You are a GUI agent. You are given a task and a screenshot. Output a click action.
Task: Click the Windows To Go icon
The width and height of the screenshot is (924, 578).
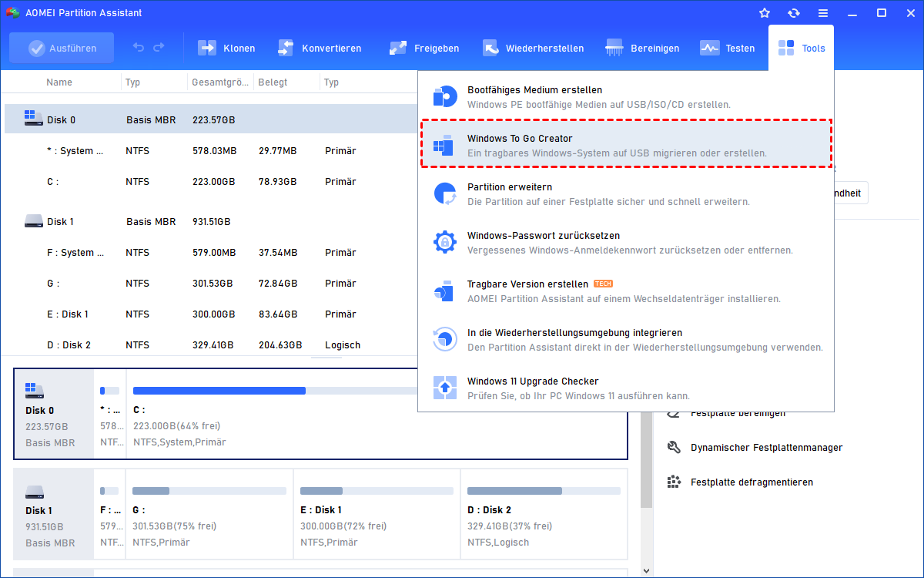point(444,146)
